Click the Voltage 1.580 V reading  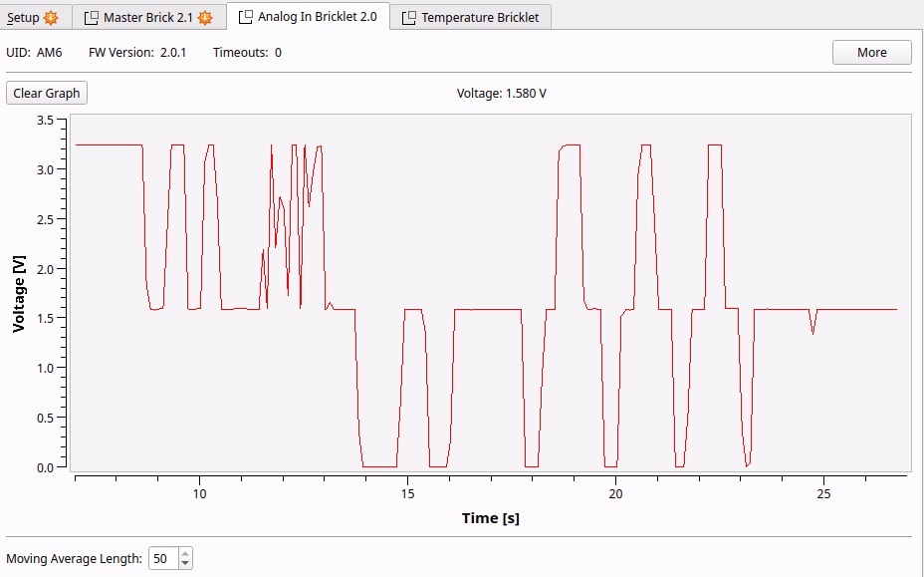[x=501, y=93]
